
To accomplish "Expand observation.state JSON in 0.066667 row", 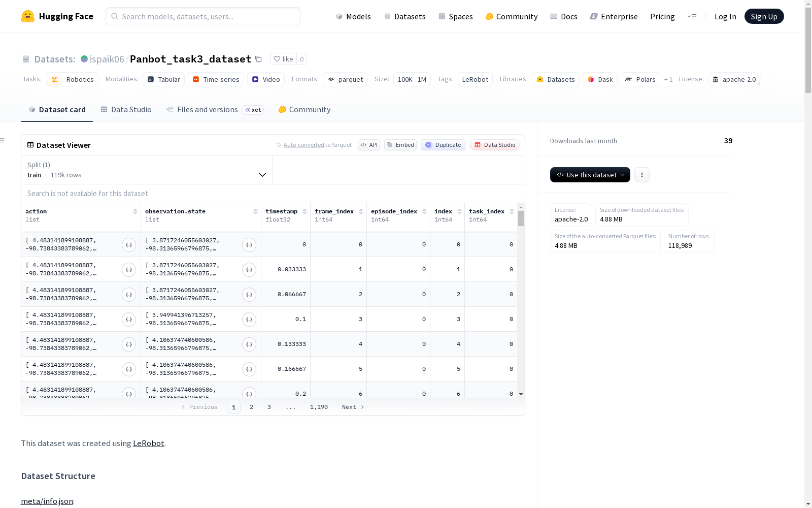I will 249,295.
